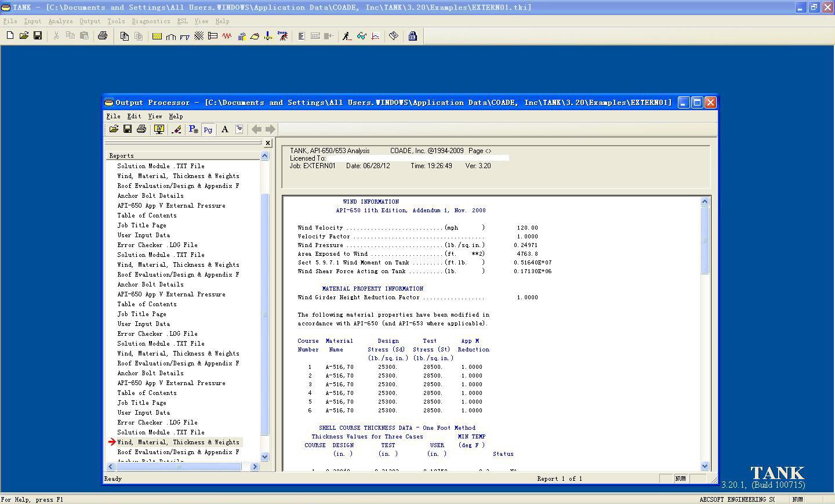835x504 pixels.
Task: Click report view scroll down arrow
Action: pos(705,466)
